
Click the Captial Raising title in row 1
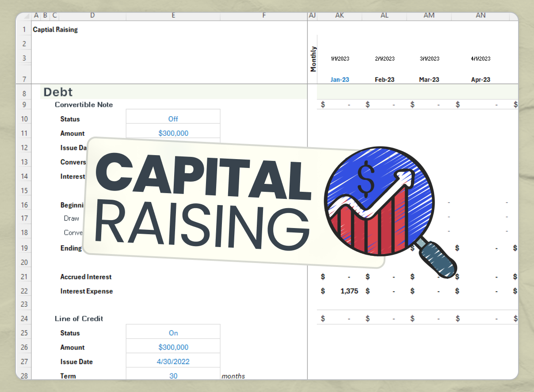[x=55, y=29]
